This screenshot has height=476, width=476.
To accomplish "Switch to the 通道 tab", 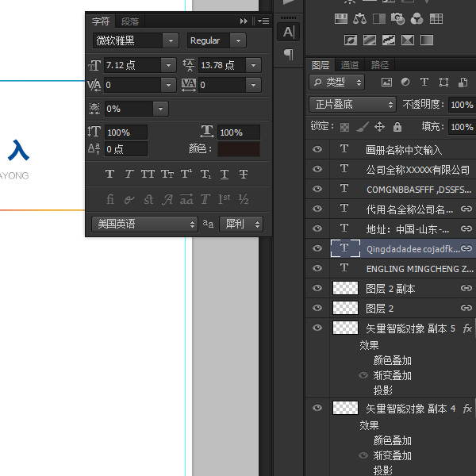I will point(350,65).
